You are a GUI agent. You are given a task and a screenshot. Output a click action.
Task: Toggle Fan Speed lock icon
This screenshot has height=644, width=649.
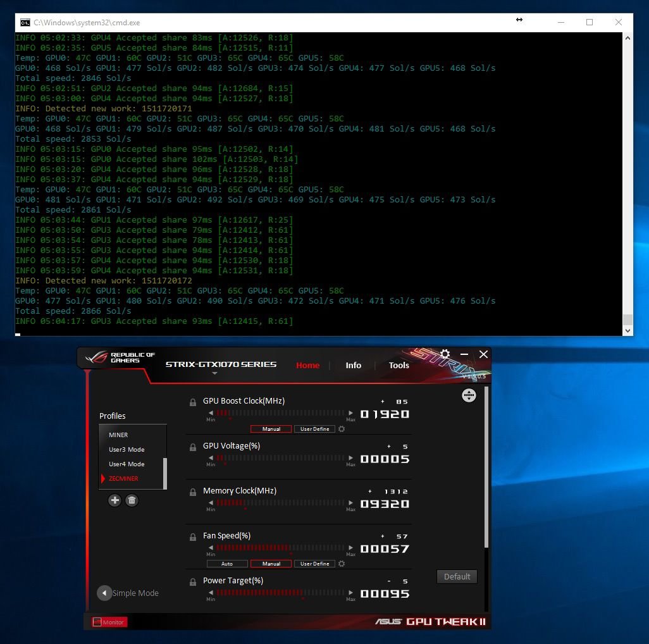(x=192, y=537)
